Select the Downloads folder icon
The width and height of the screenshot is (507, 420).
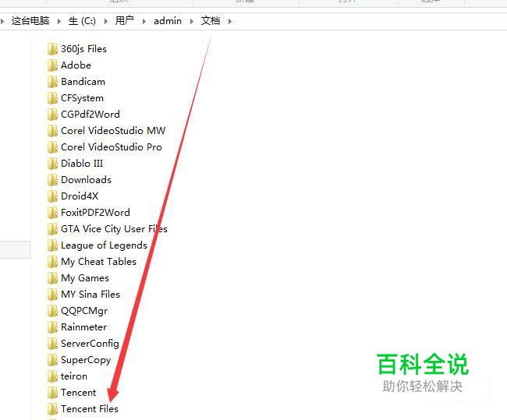[52, 180]
